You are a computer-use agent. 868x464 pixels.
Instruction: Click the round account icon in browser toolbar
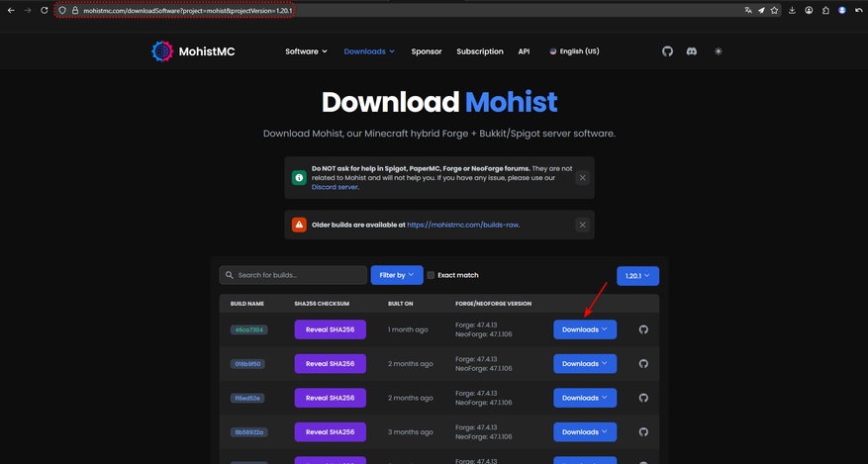coord(809,11)
